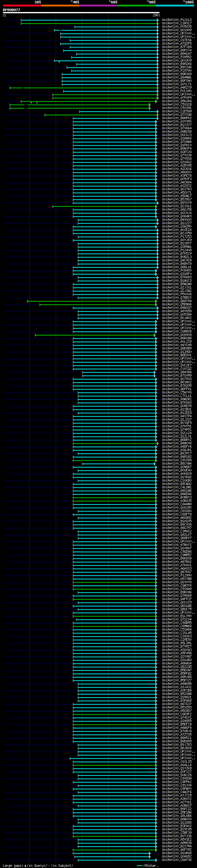The height and width of the screenshot is (868, 197).
Task: Select hit UniRef100_P12113
Action: 176,20
